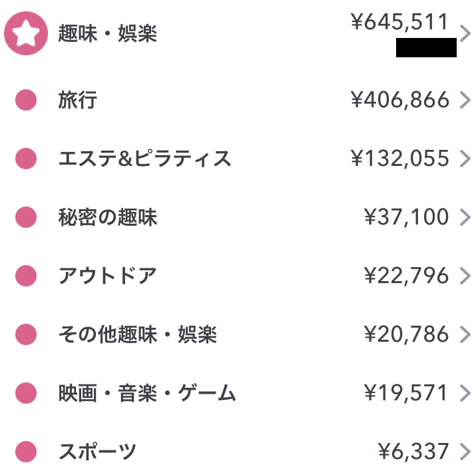
Task: Click the pink dot beside その他趣味・娯楽
Action: point(26,334)
